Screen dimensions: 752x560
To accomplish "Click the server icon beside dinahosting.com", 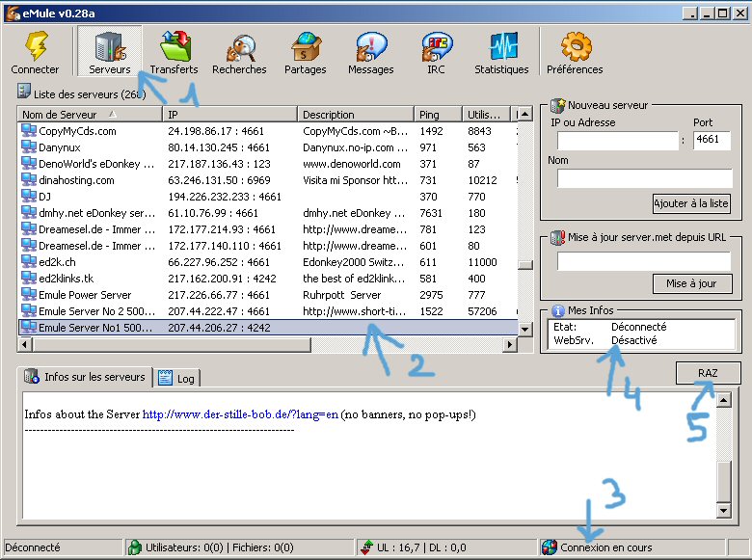I will pos(29,179).
